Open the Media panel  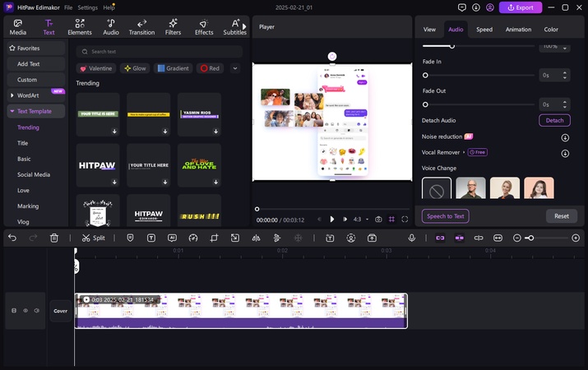(x=17, y=27)
